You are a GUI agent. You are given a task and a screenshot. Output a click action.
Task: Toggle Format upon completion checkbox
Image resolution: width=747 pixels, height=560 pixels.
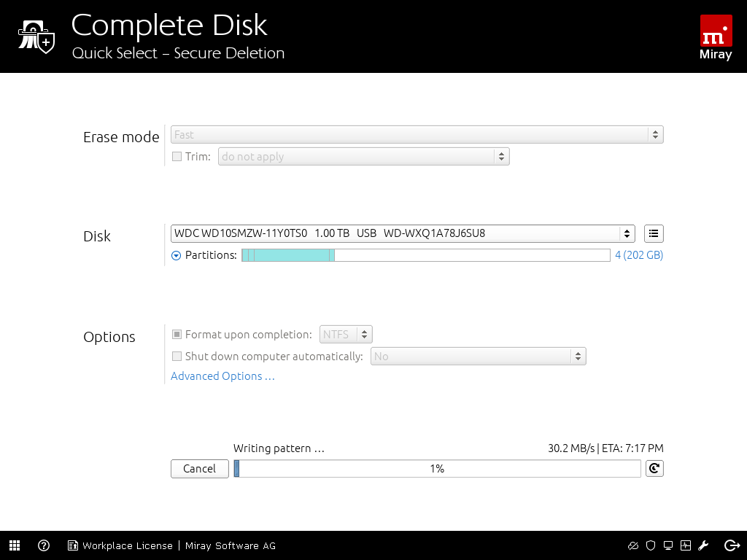(x=177, y=335)
